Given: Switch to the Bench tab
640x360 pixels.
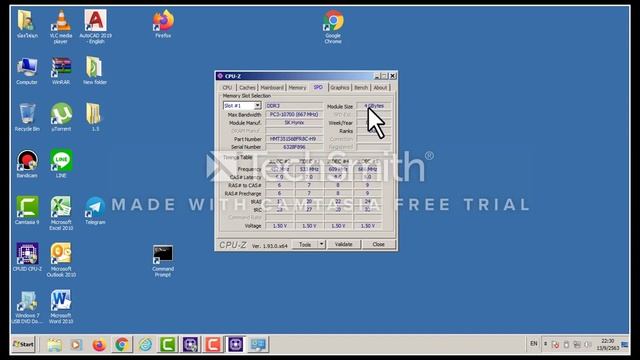Looking at the screenshot, I should [x=361, y=87].
